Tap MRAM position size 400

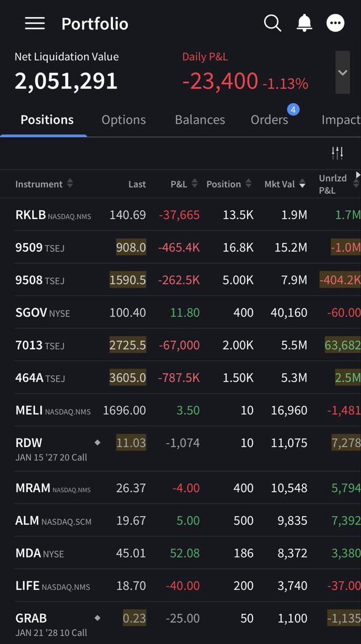pyautogui.click(x=243, y=488)
